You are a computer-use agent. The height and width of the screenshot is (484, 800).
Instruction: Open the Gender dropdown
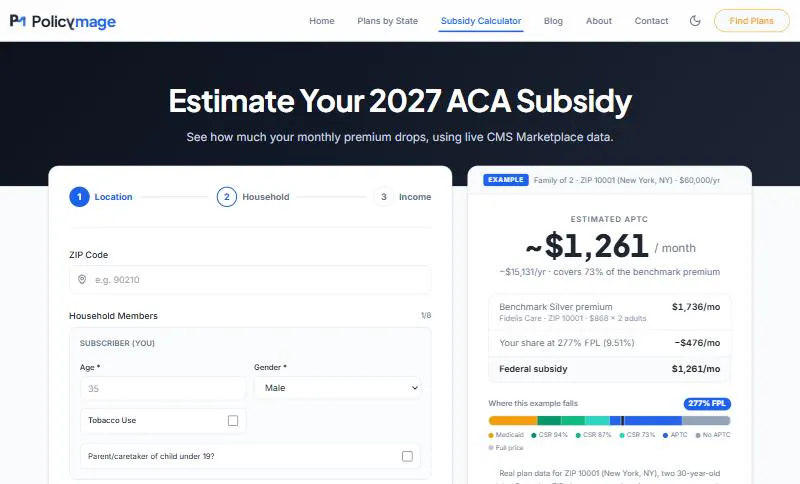[338, 388]
